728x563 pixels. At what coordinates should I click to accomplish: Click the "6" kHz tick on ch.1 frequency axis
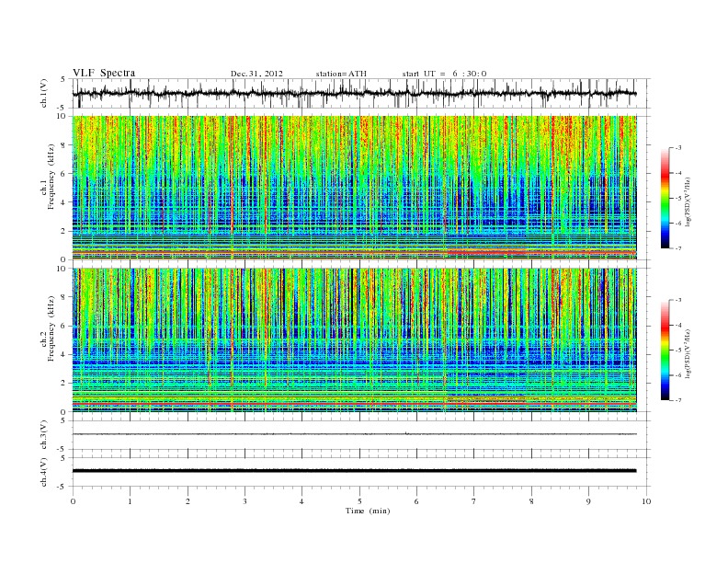tap(64, 174)
